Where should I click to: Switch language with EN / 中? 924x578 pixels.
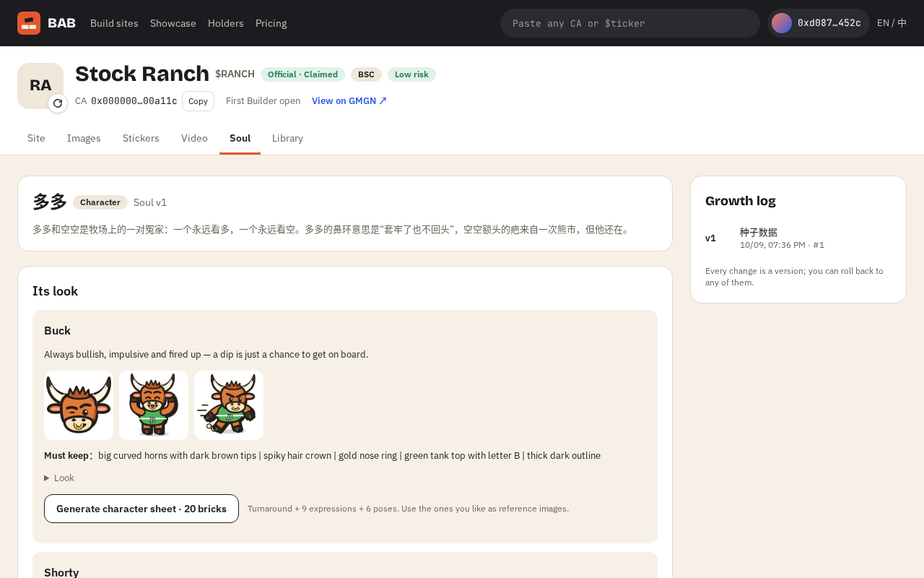(892, 23)
